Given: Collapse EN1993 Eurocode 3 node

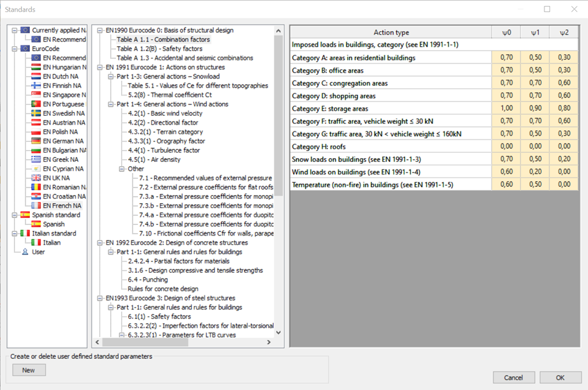Looking at the screenshot, I should click(x=100, y=298).
